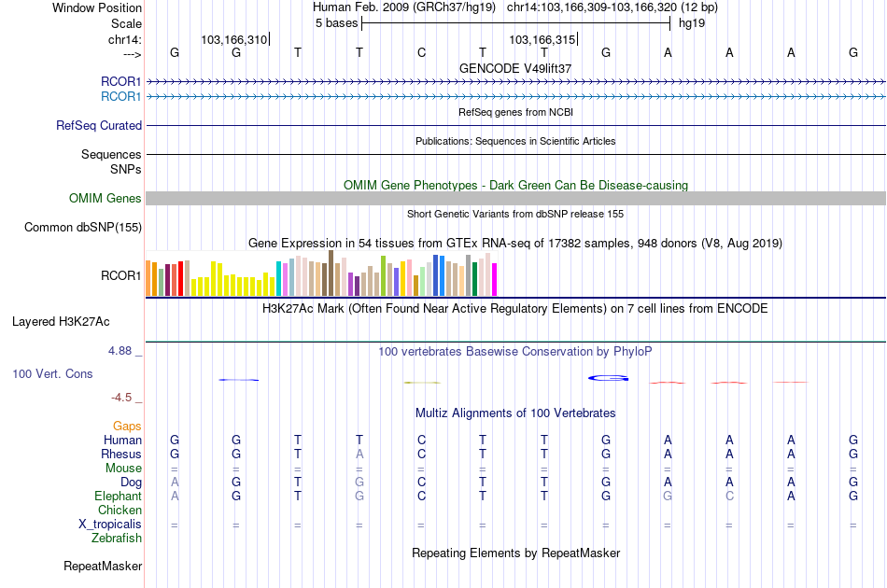Click the Common dbSNP(155) track label

coord(82,228)
